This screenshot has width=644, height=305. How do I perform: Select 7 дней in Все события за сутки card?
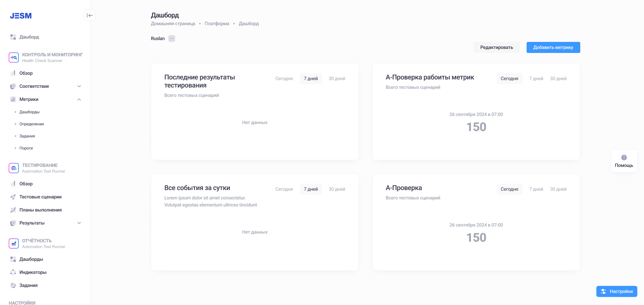coord(311,189)
